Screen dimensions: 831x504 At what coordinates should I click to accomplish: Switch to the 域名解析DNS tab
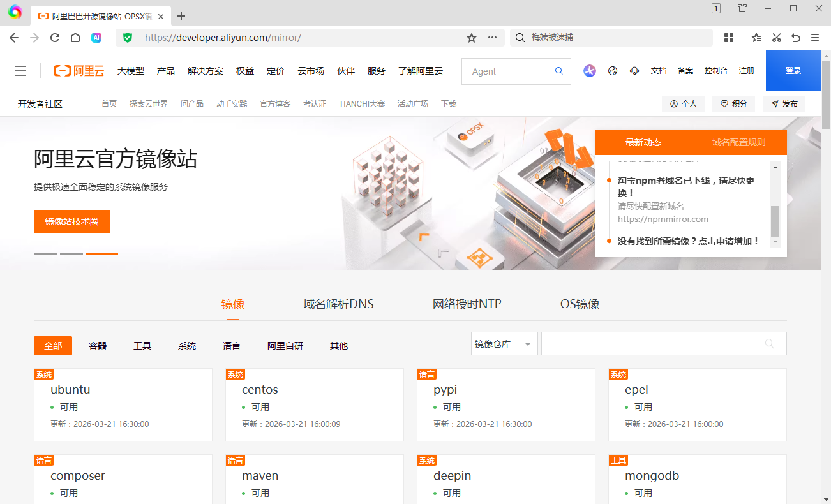[338, 304]
